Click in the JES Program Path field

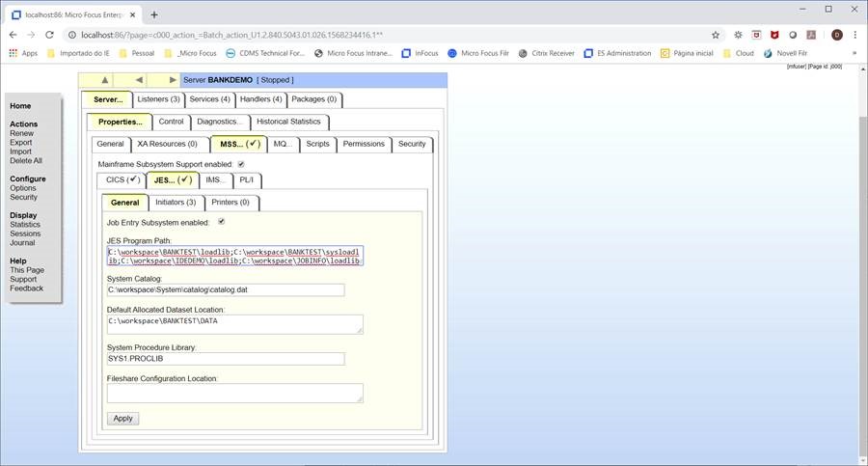pos(235,256)
